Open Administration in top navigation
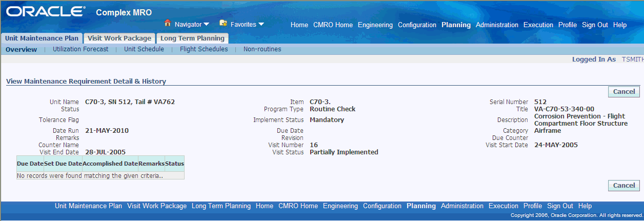The width and height of the screenshot is (644, 221). coord(497,25)
